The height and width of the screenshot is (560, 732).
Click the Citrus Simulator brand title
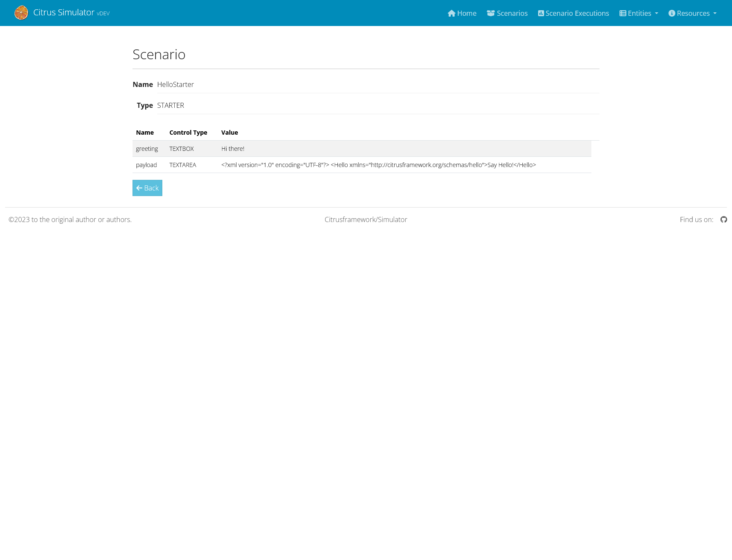tap(63, 12)
